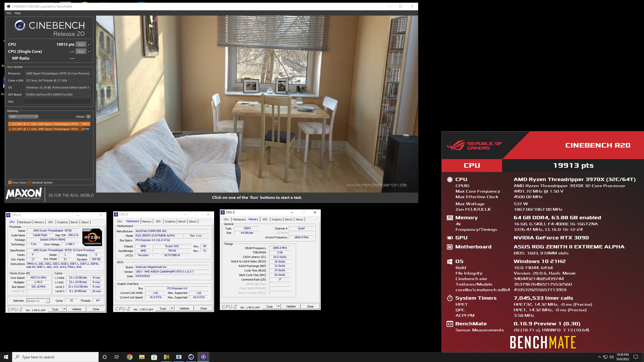Click Memory icon in BenchMate panel
Image resolution: width=644 pixels, height=362 pixels.
pos(450,218)
